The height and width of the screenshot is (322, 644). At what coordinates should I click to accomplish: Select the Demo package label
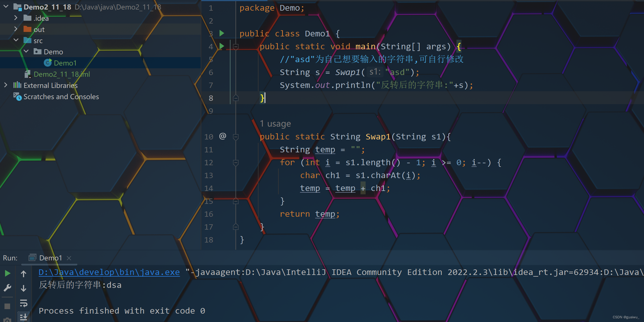(53, 52)
